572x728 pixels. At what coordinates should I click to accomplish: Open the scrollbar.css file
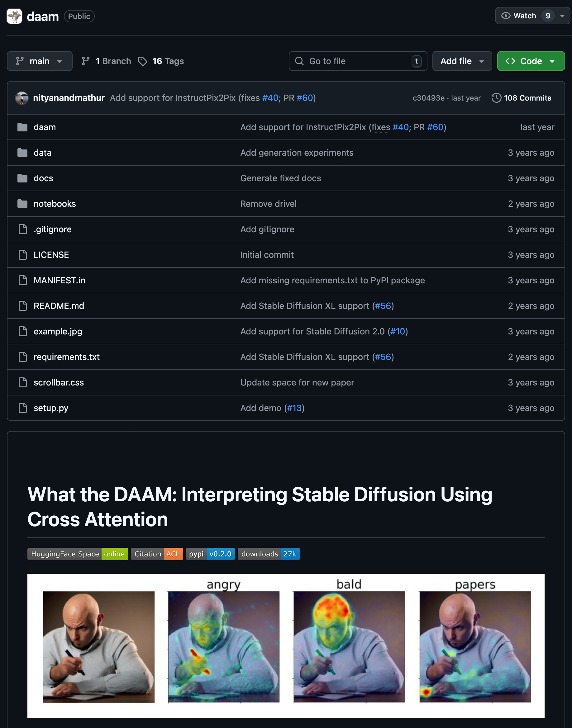click(59, 382)
